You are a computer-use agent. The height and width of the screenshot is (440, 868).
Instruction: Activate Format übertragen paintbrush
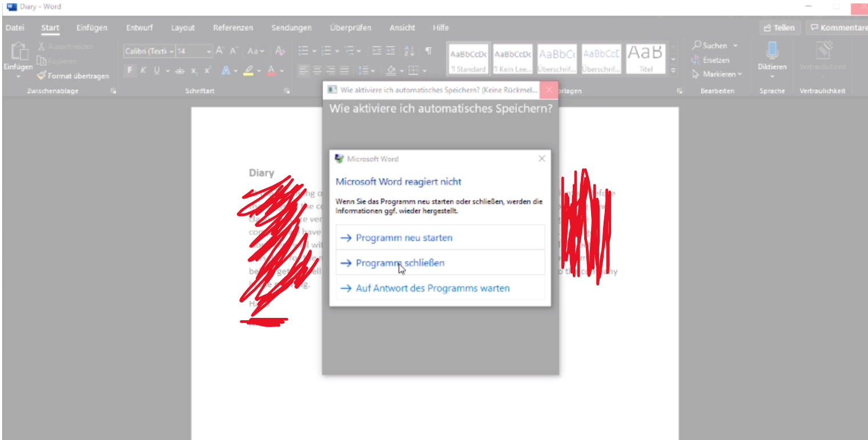coord(42,75)
